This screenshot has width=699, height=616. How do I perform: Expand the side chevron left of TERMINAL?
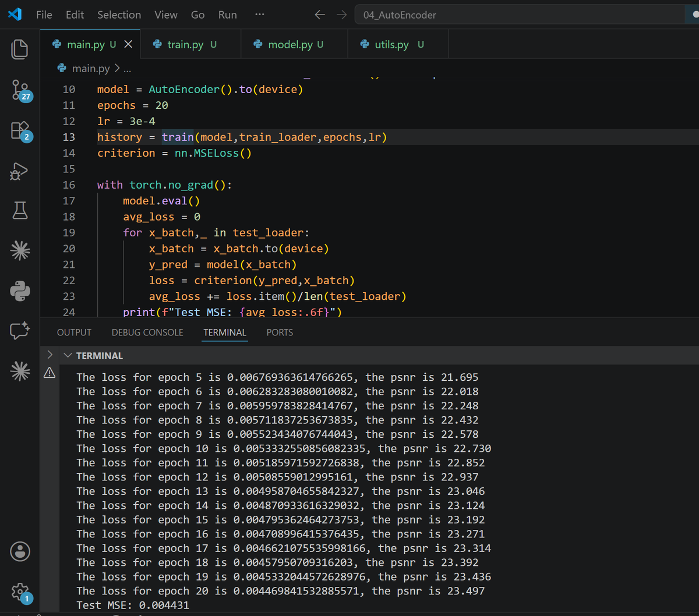click(x=50, y=354)
